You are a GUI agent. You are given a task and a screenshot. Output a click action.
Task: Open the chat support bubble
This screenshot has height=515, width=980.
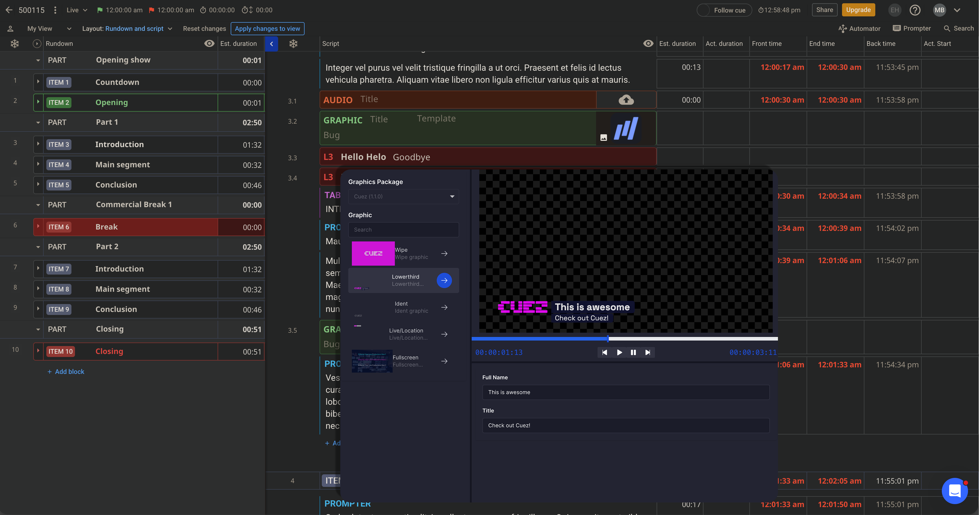click(955, 491)
